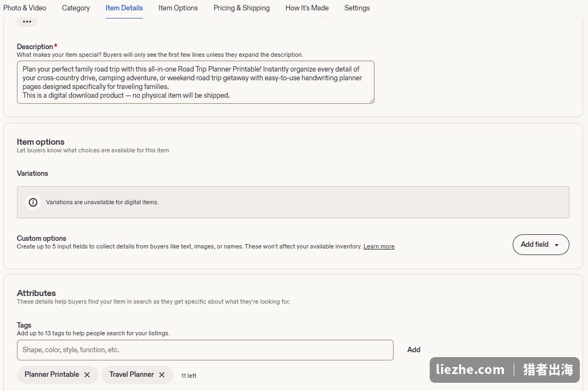The image size is (588, 391).
Task: Open the Add field dropdown
Action: [x=541, y=245]
